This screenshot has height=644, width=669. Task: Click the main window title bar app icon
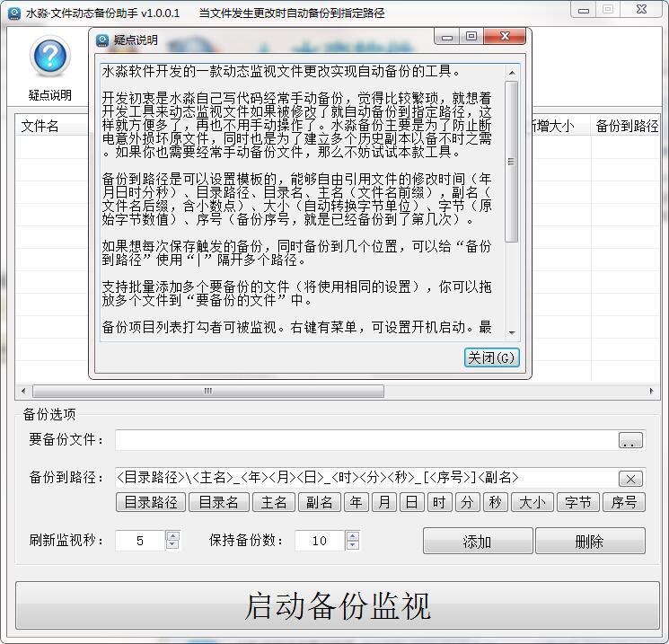14,13
